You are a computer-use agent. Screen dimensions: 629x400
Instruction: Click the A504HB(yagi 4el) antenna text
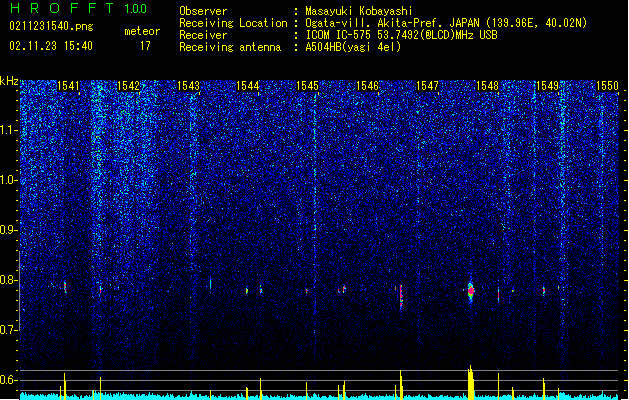(x=353, y=47)
